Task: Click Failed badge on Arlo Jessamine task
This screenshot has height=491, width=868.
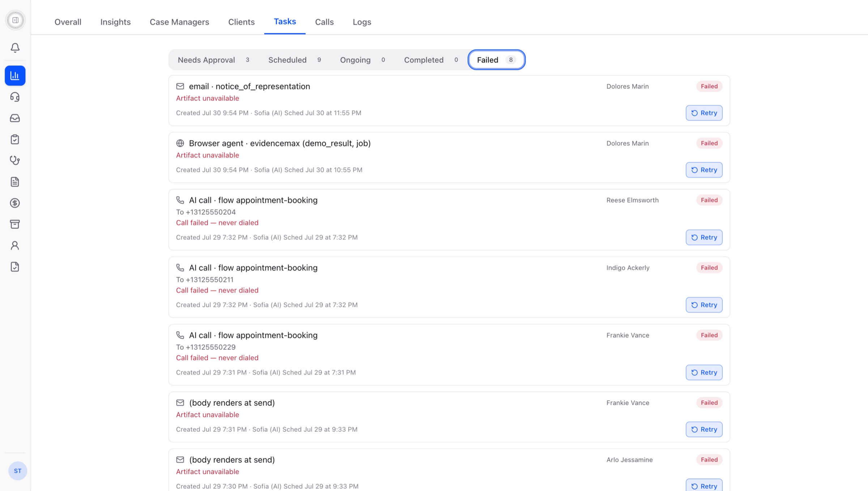Action: [x=709, y=460]
